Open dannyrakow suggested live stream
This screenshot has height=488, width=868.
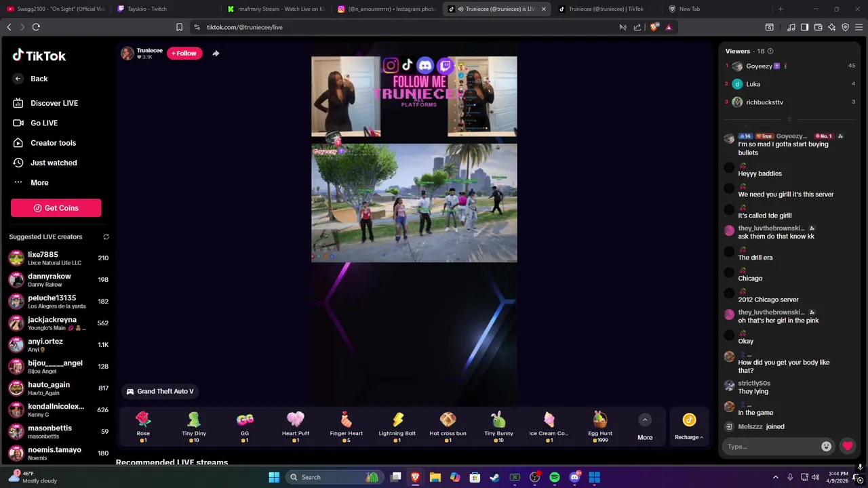[58, 280]
